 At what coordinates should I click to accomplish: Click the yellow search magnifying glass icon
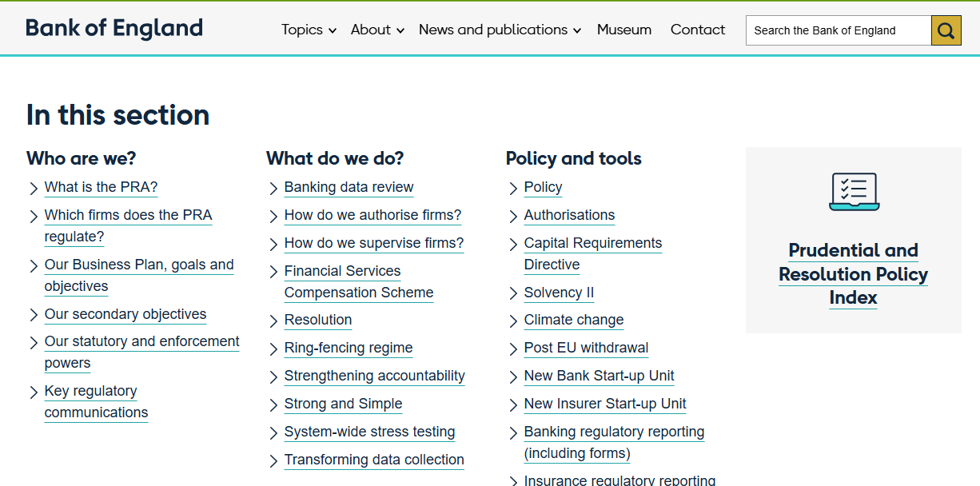[x=946, y=30]
